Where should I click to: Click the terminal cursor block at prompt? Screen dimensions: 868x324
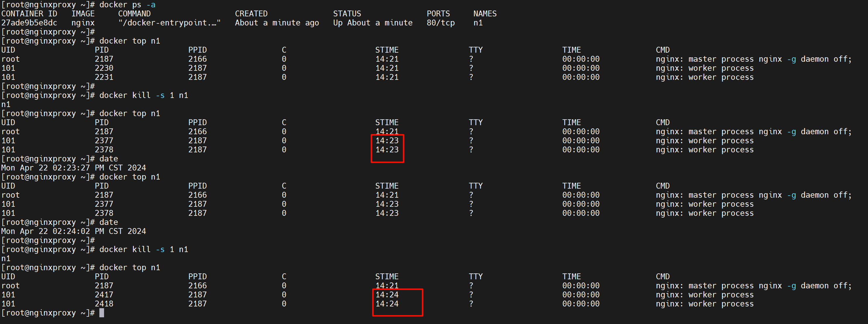[101, 313]
